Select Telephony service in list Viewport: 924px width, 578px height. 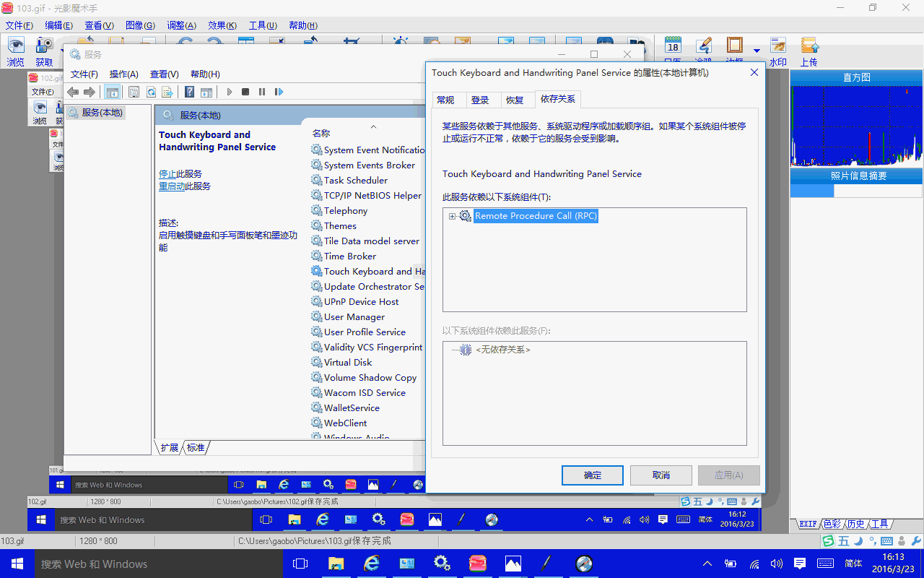point(346,211)
